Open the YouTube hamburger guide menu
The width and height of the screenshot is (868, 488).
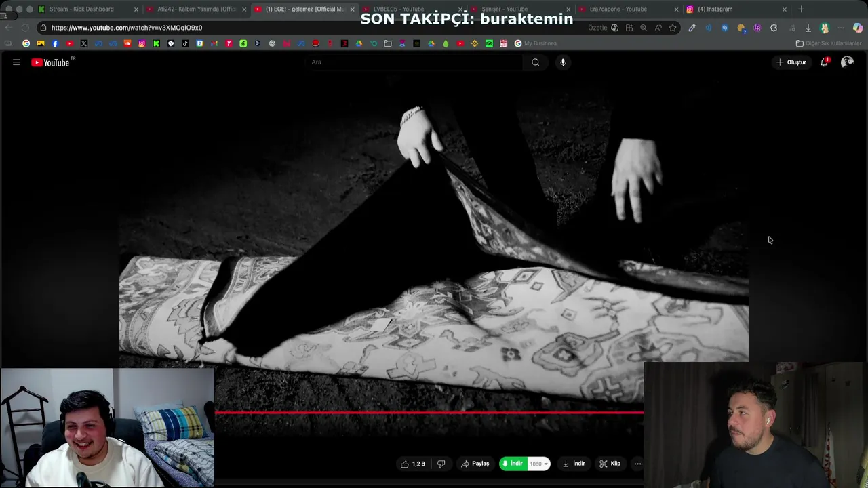click(x=16, y=62)
